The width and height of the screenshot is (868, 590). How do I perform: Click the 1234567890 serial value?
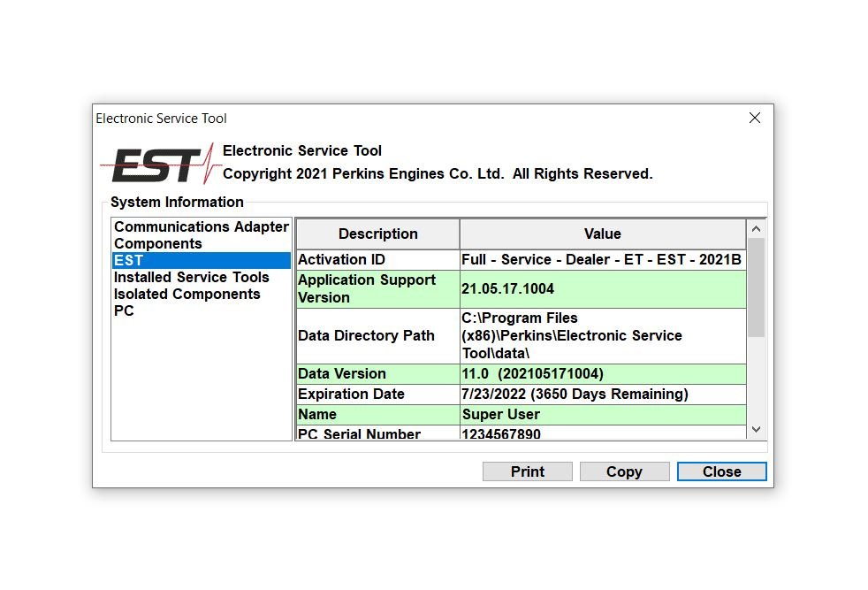click(603, 433)
